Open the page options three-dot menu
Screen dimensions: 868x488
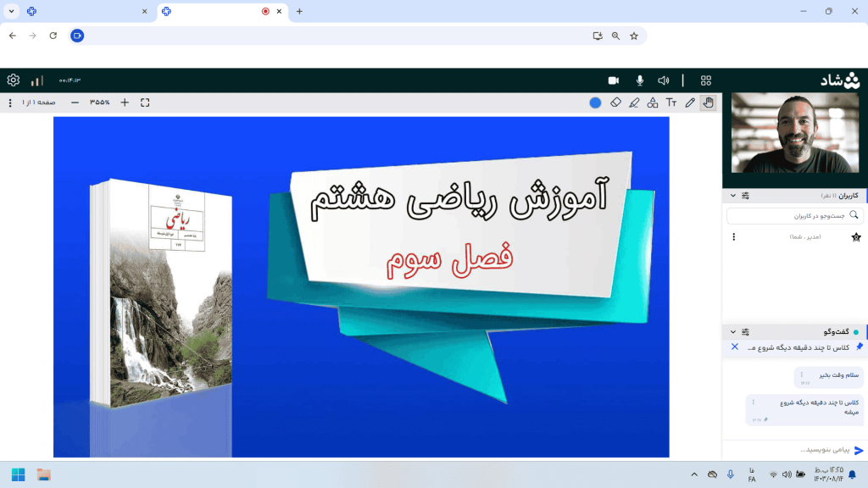click(8, 103)
